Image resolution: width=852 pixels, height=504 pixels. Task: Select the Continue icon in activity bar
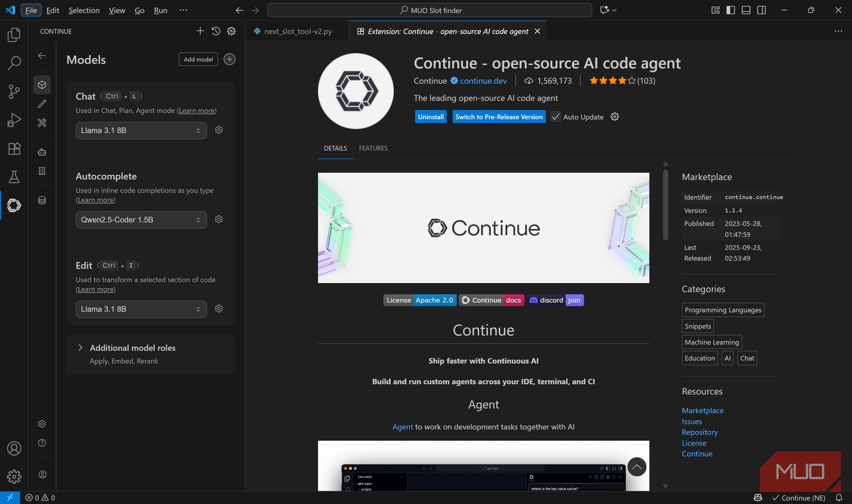(14, 205)
